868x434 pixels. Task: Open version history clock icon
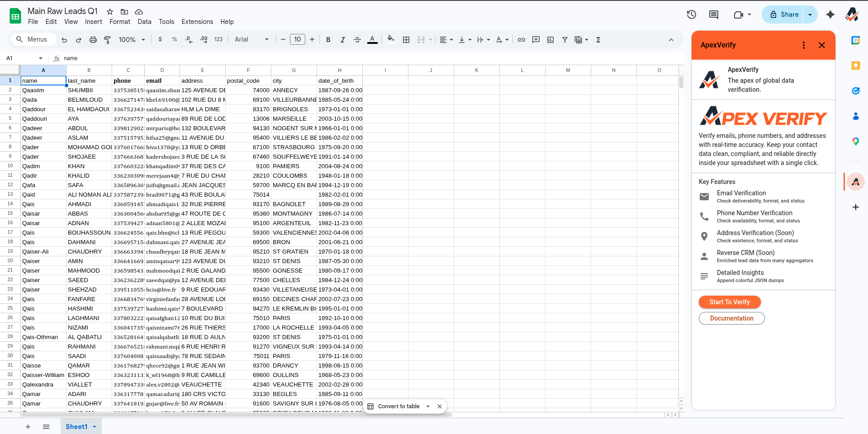691,14
